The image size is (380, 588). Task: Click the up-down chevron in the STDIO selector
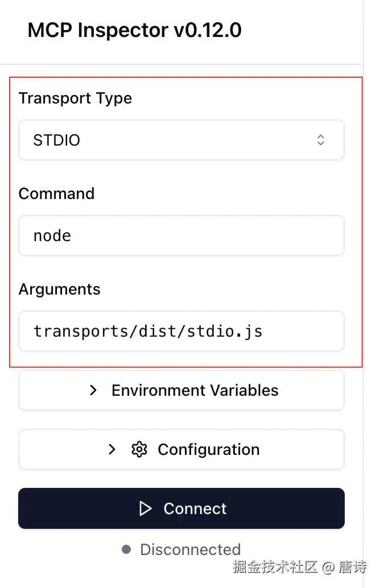pyautogui.click(x=321, y=140)
